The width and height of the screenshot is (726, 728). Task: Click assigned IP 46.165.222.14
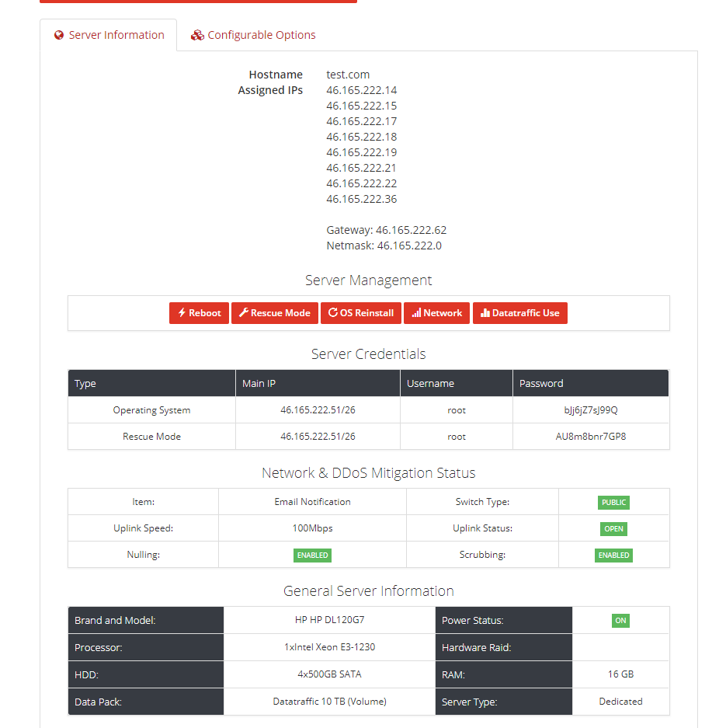point(361,90)
